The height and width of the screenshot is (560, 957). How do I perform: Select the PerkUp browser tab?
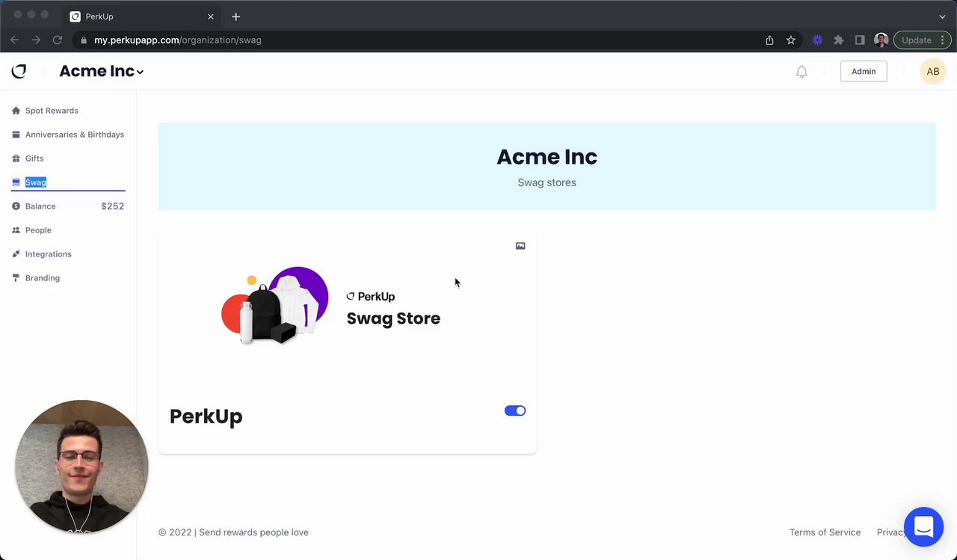(142, 16)
